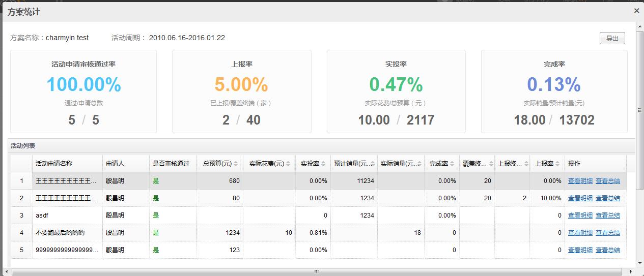The width and height of the screenshot is (644, 276).
Task: Click the sort icon on 覆盖终端 column
Action: (491, 164)
